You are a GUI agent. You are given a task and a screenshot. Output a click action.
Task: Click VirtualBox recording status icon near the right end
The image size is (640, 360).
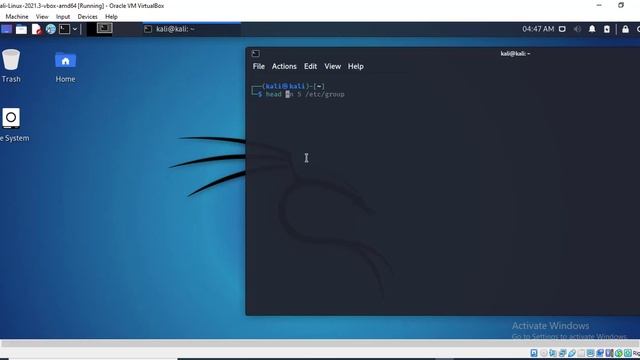[x=600, y=353]
